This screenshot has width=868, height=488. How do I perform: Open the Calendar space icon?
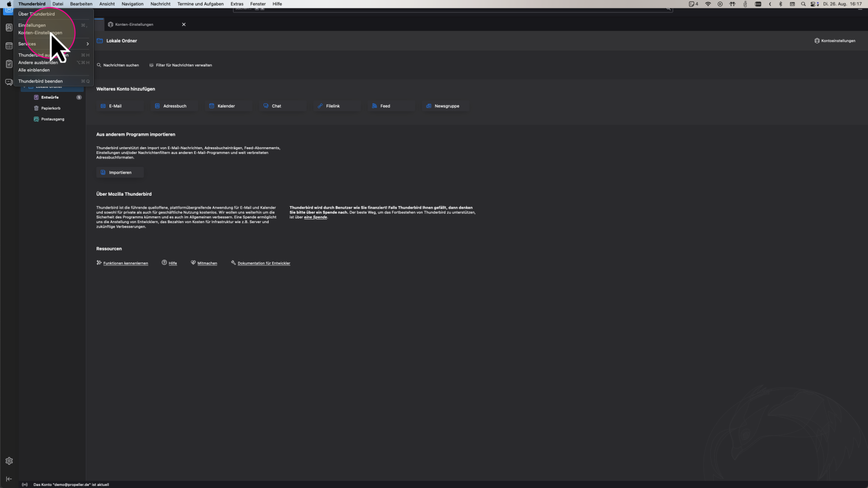tap(9, 46)
